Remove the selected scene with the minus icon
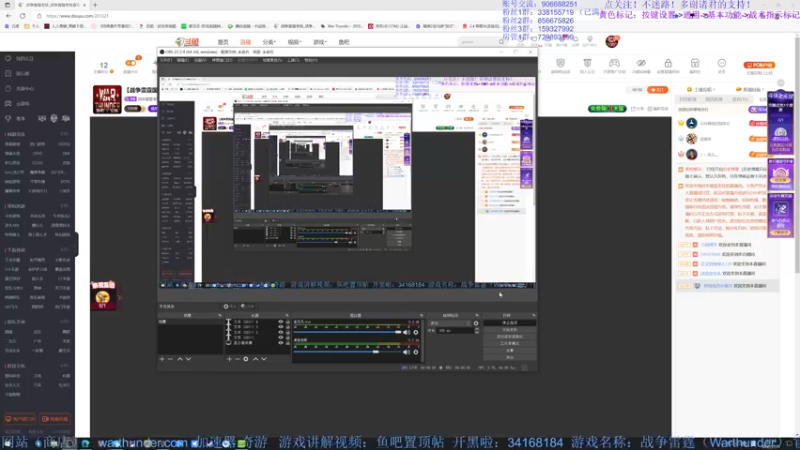The height and width of the screenshot is (450, 800). [x=171, y=359]
